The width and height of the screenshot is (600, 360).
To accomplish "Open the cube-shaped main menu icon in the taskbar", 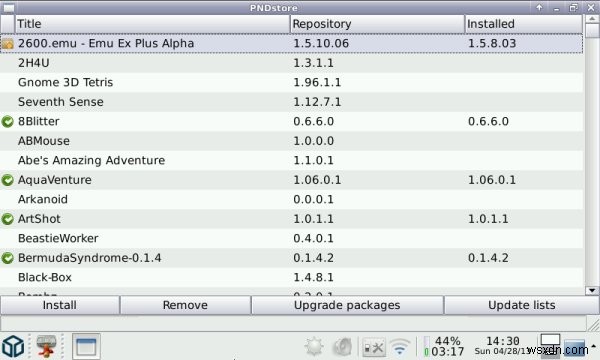I will [x=13, y=346].
